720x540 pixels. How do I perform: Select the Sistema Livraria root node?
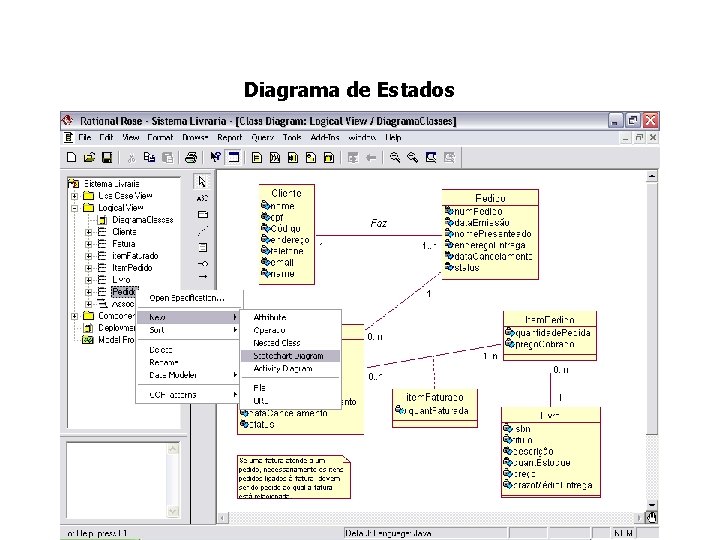pos(112,184)
